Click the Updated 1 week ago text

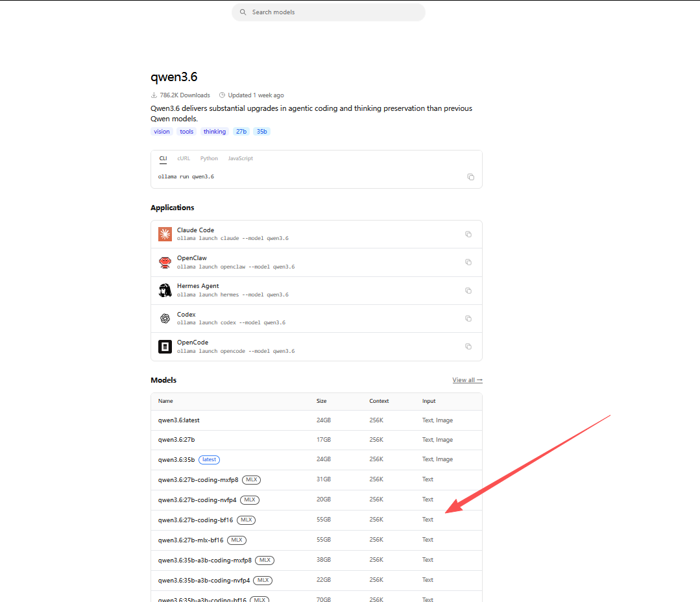(x=256, y=95)
